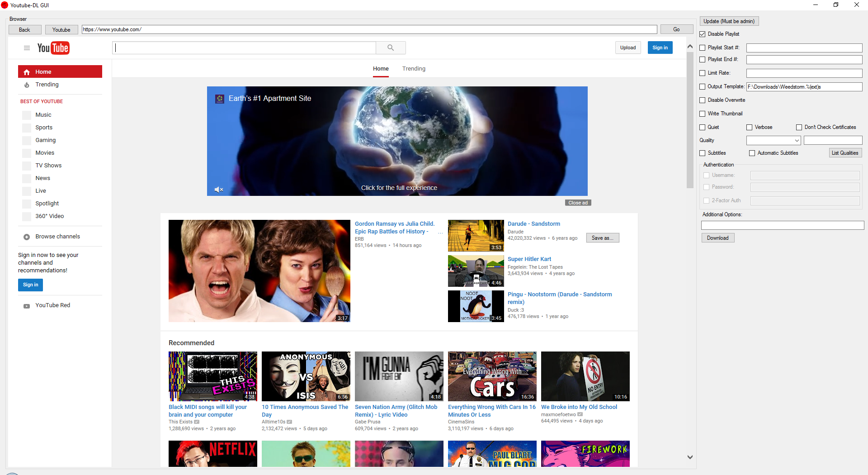Check the Output Template option
This screenshot has width=868, height=475.
pyautogui.click(x=703, y=86)
